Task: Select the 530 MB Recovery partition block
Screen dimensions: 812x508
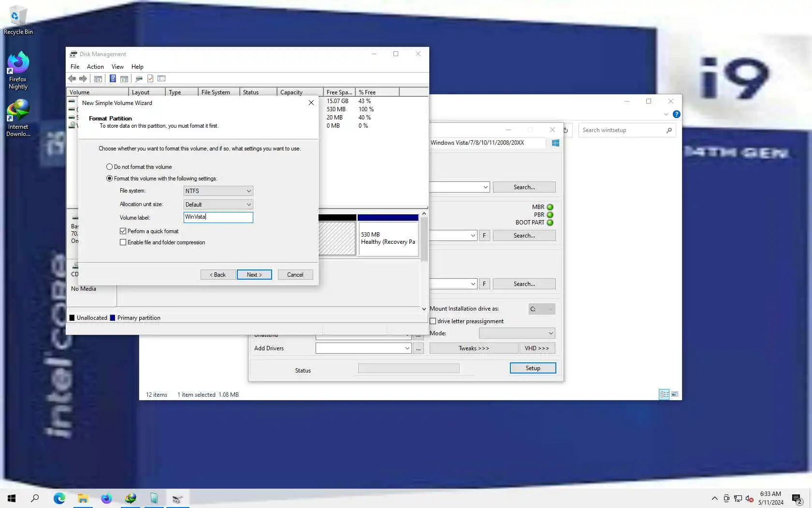Action: (x=388, y=235)
